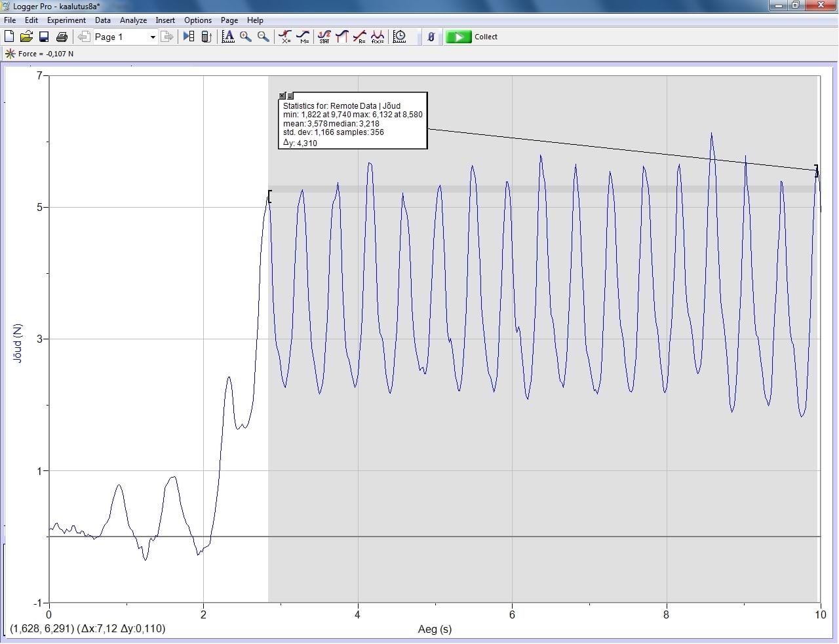Click the Statistics (STAT) toolbar icon
839x644 pixels.
click(x=324, y=37)
